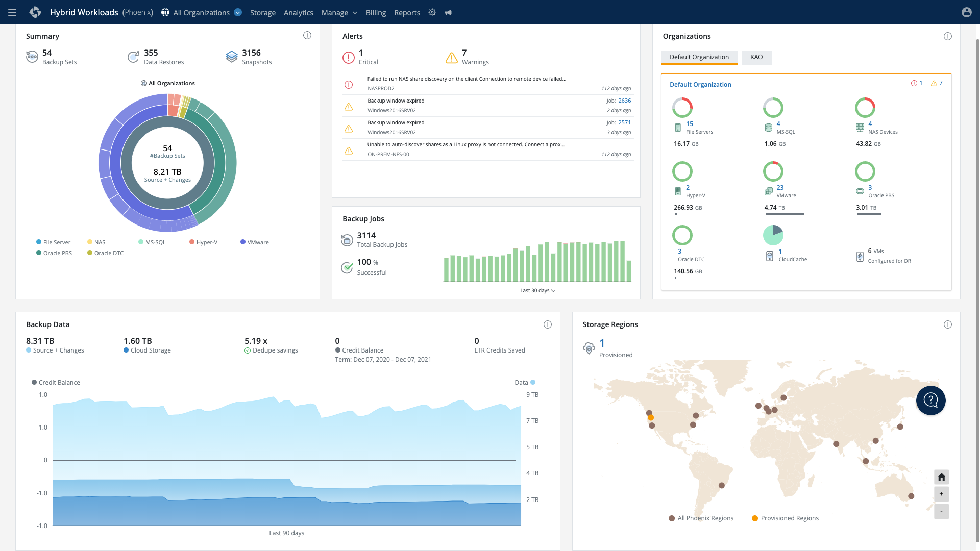The height and width of the screenshot is (551, 980).
Task: Click the Storage Regions info icon
Action: 947,324
